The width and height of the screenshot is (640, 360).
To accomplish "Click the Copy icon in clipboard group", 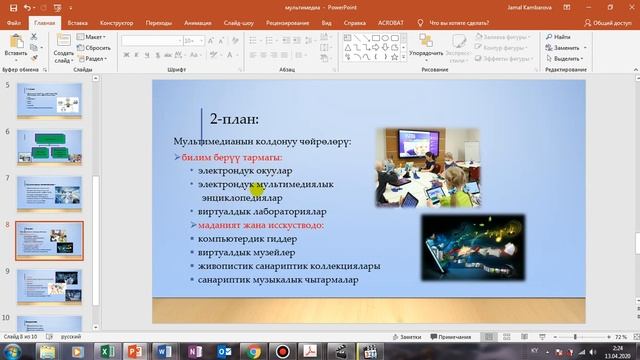I will click(34, 48).
